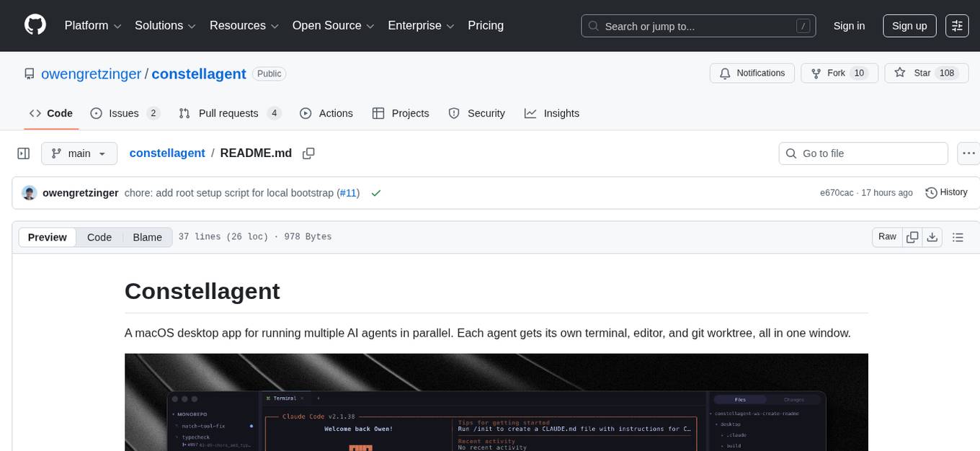Image resolution: width=980 pixels, height=451 pixels.
Task: Open the ellipsis more-options menu
Action: pos(968,153)
